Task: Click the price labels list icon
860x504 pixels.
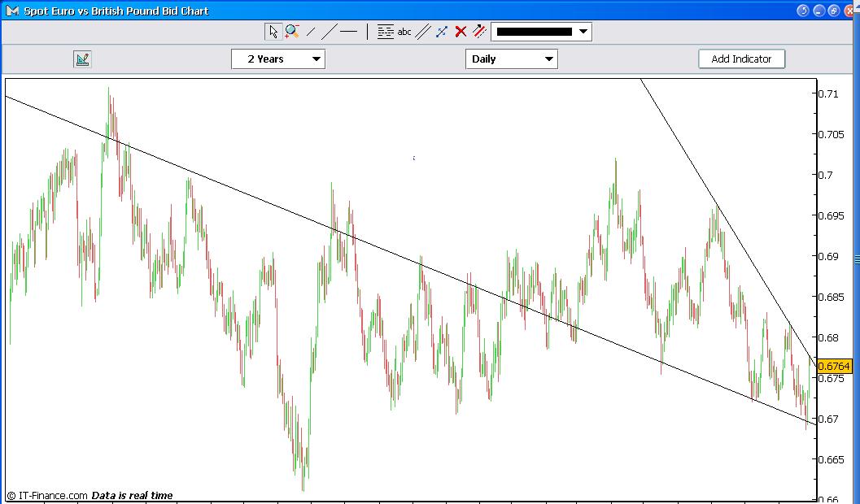Action: point(386,32)
